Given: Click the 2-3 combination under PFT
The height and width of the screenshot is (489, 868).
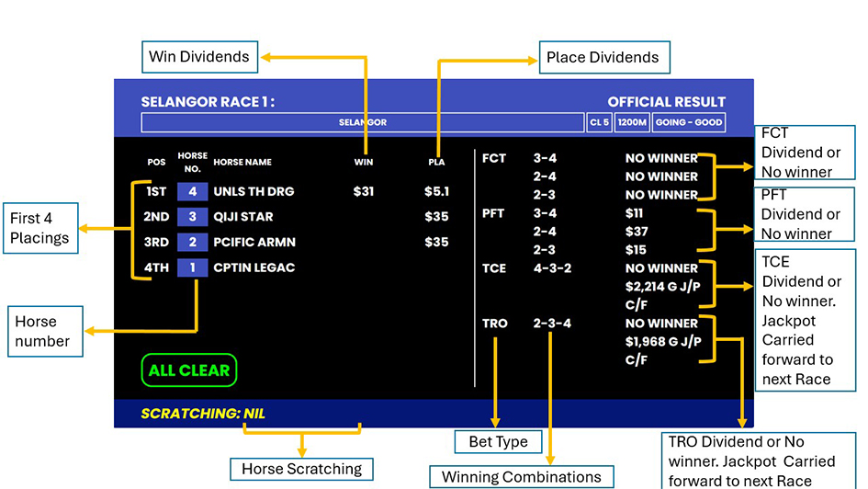Looking at the screenshot, I should pos(545,250).
